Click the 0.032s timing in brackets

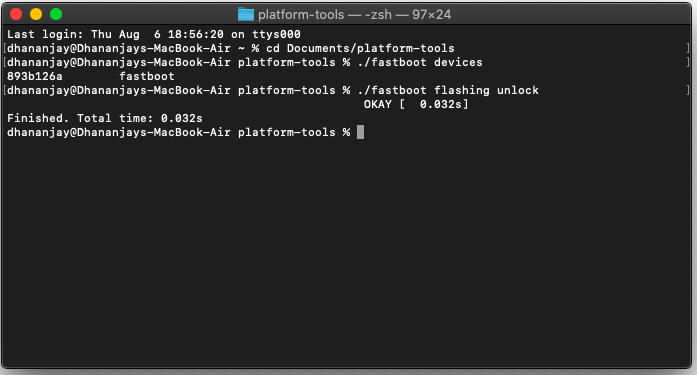[x=441, y=104]
